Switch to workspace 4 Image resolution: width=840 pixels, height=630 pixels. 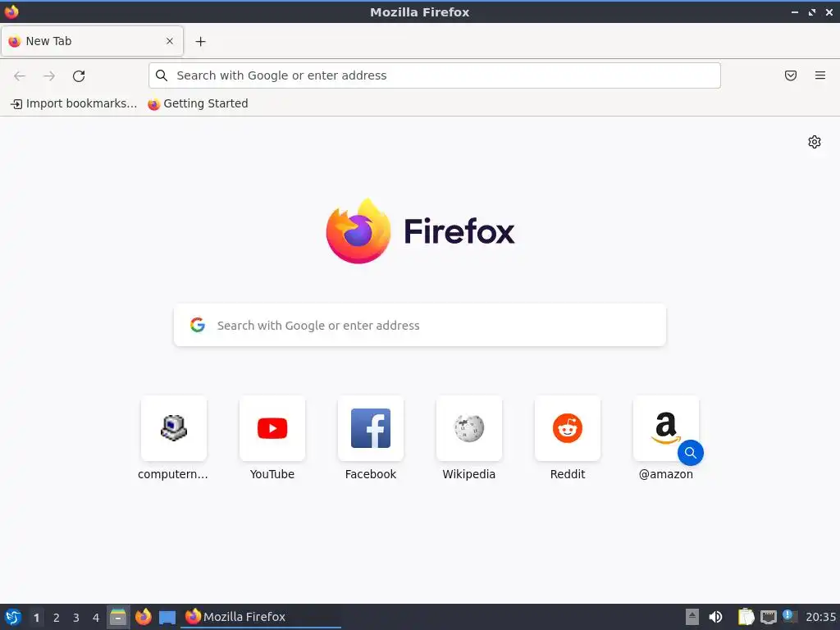(96, 618)
